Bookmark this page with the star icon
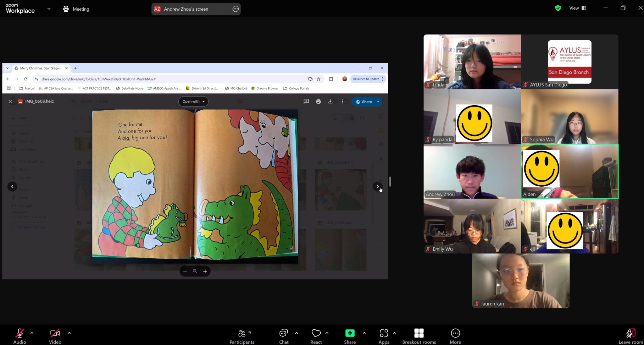This screenshot has height=345, width=644. click(319, 79)
